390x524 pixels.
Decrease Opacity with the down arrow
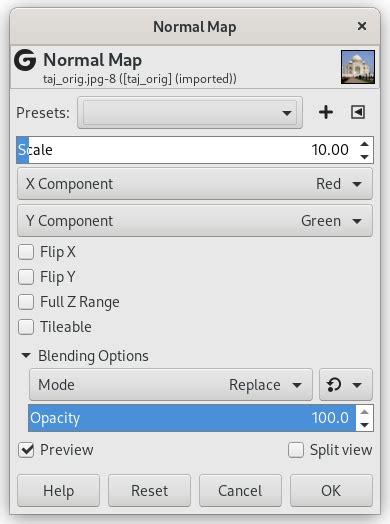click(364, 424)
